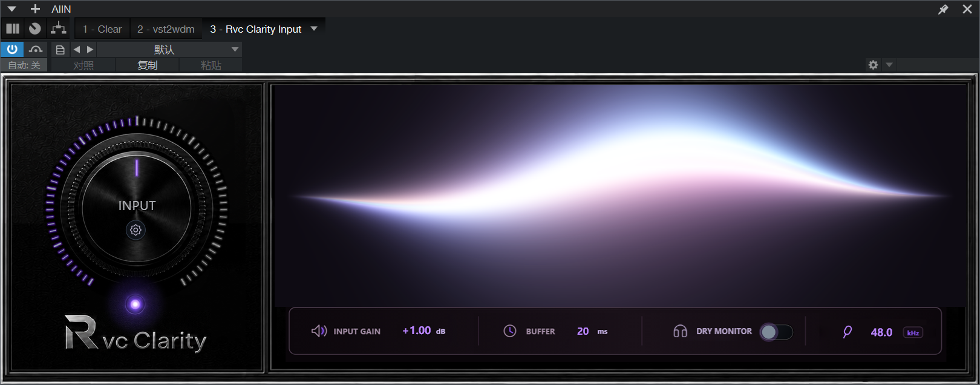Toggle the DRY MONITOR switch
This screenshot has height=385, width=980.
pyautogui.click(x=776, y=332)
